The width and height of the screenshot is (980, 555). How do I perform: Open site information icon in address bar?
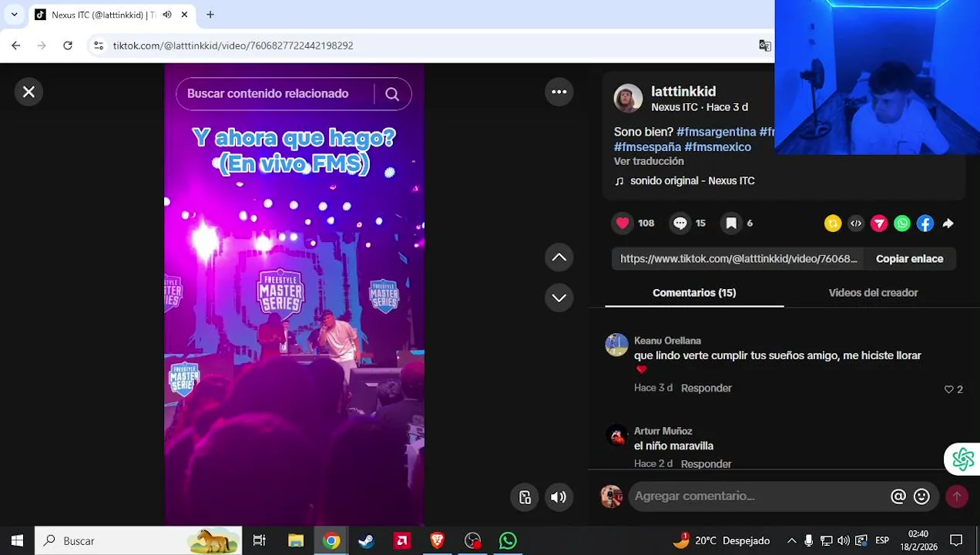point(98,45)
